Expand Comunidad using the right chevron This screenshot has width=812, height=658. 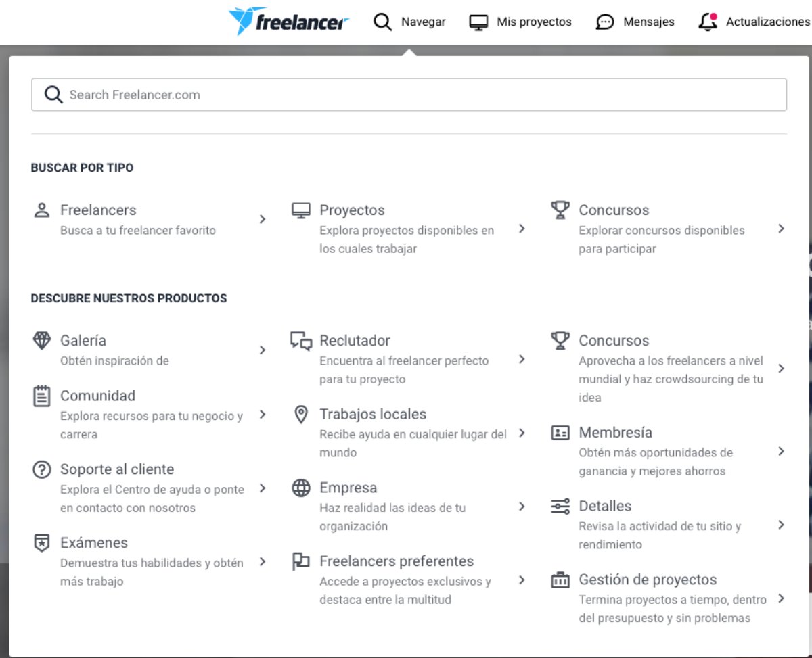[263, 415]
